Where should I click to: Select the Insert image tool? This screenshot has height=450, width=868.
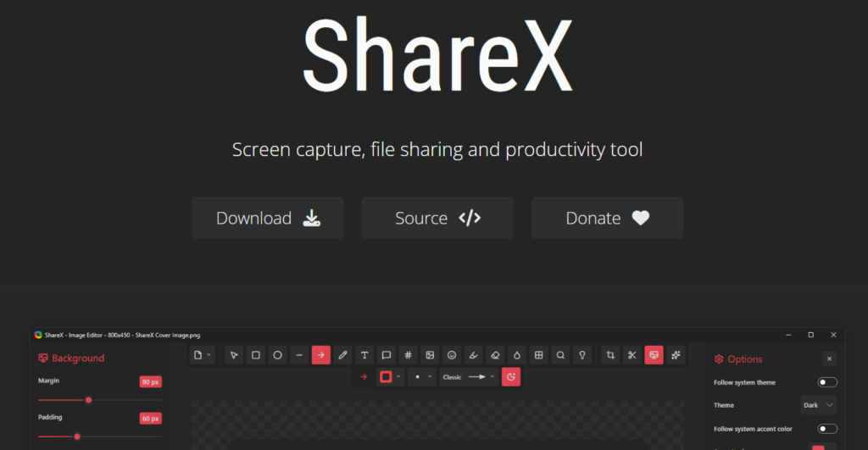coord(430,355)
